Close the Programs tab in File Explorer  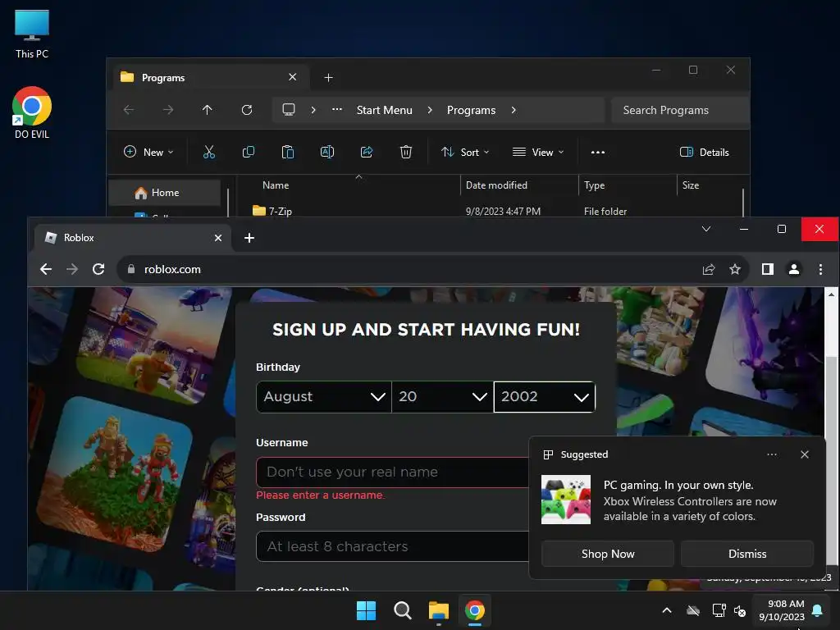pos(293,77)
